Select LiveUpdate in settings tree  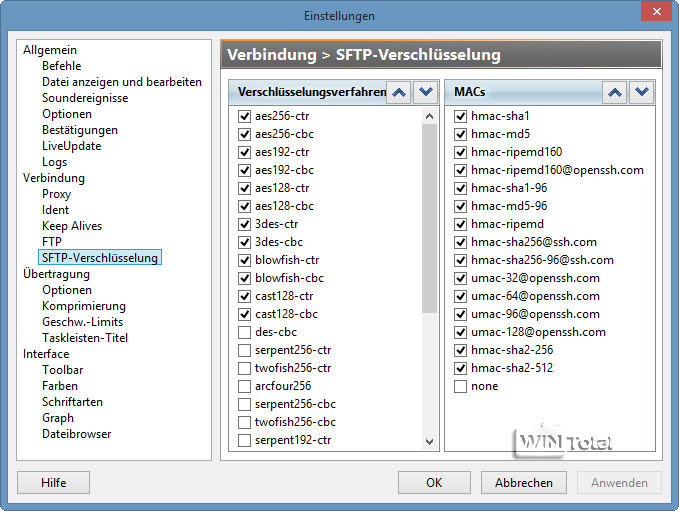(71, 146)
